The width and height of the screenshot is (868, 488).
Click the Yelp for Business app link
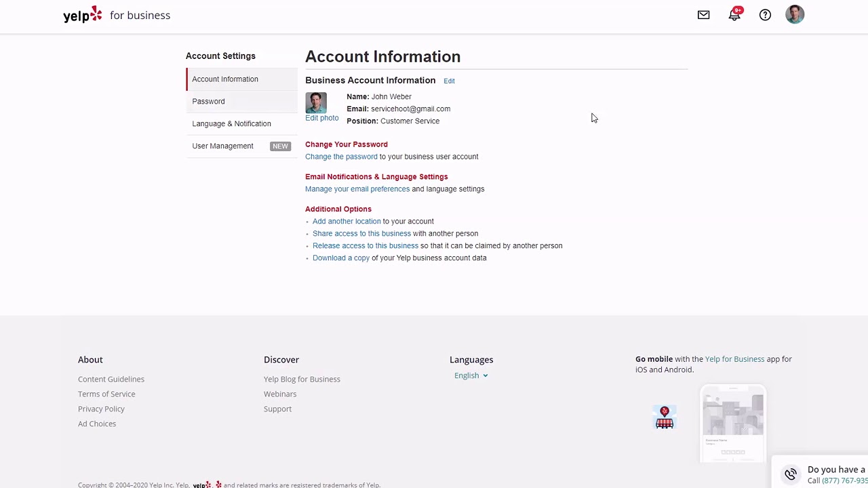click(734, 359)
